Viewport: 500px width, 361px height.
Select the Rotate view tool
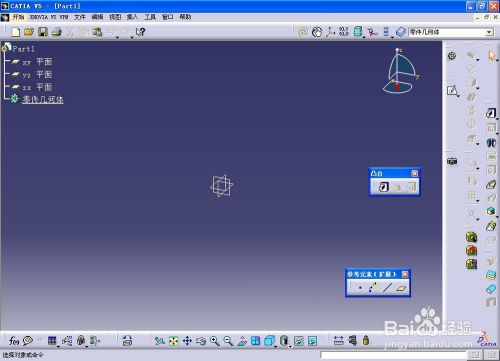click(x=201, y=341)
